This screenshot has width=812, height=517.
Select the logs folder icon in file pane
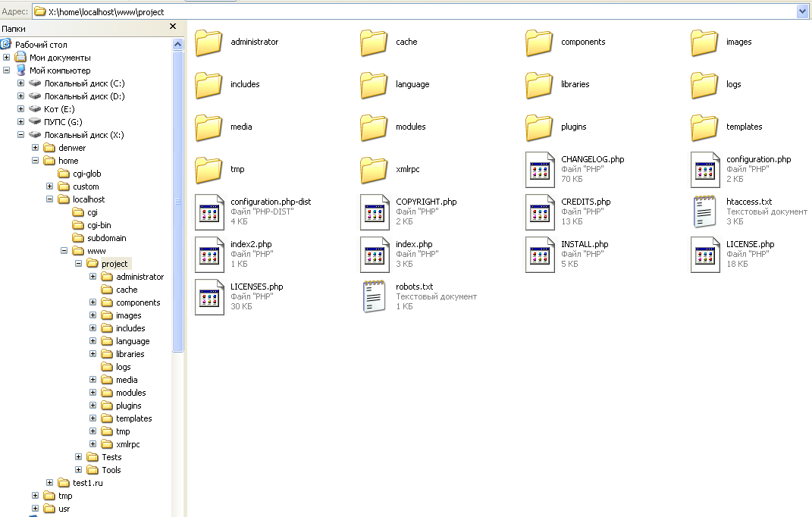(x=704, y=84)
